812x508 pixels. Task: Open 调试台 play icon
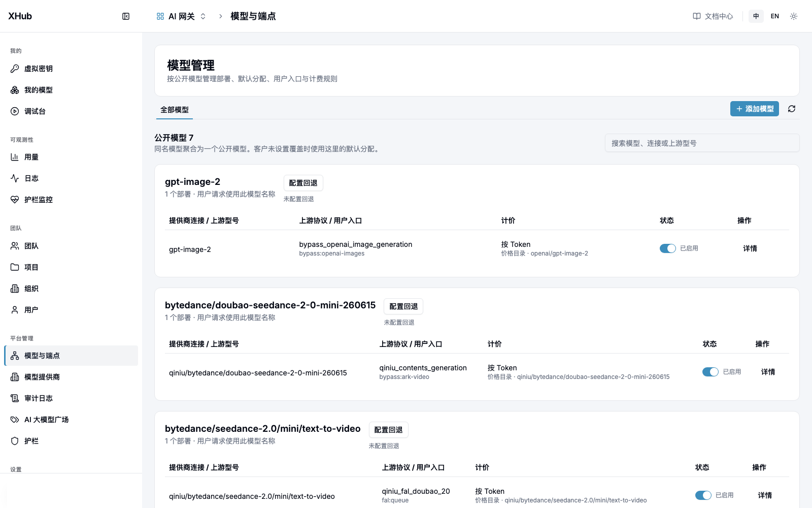[x=15, y=111]
